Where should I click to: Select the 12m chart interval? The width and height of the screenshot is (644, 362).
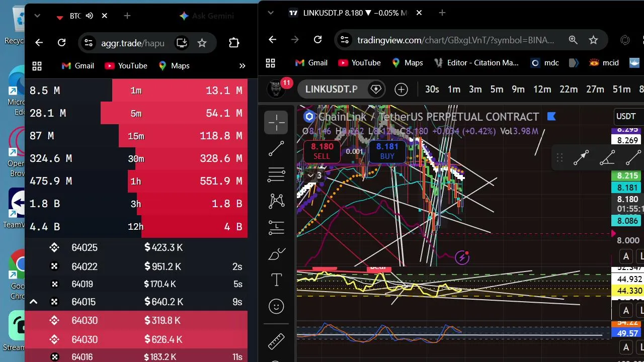point(542,89)
